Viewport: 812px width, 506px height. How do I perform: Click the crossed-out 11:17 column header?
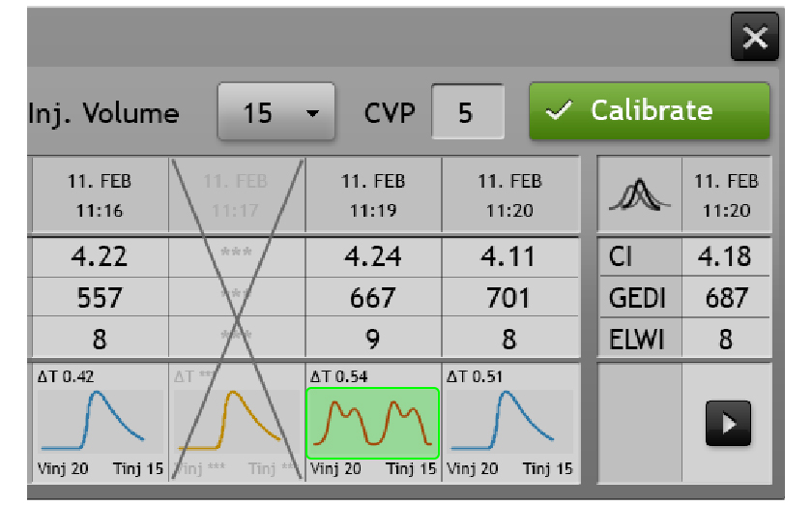tap(236, 195)
